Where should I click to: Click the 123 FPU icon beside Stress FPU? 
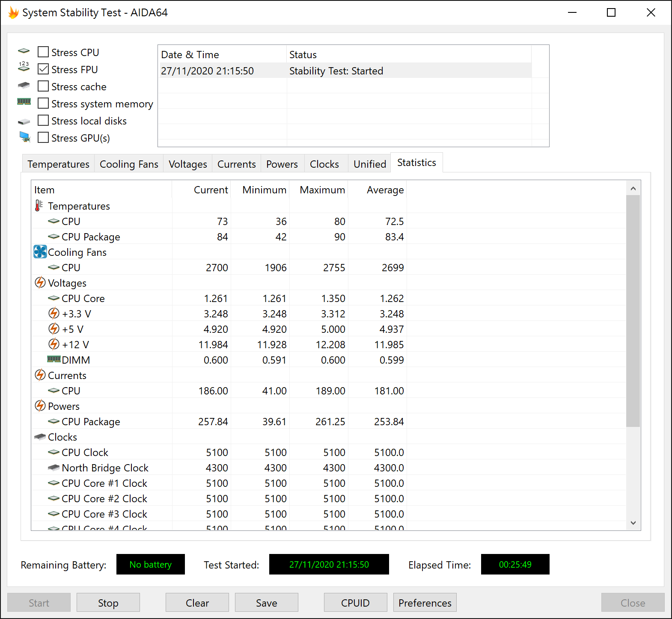tap(24, 66)
